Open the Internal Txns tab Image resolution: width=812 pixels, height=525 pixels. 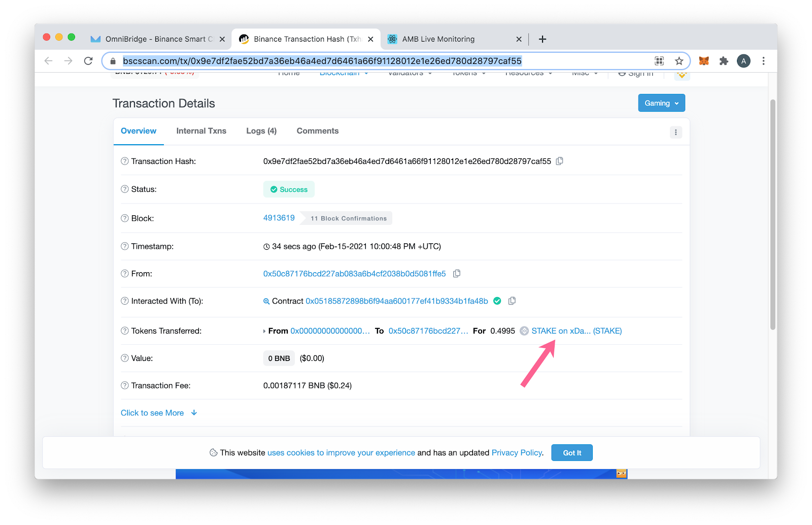[x=201, y=131]
